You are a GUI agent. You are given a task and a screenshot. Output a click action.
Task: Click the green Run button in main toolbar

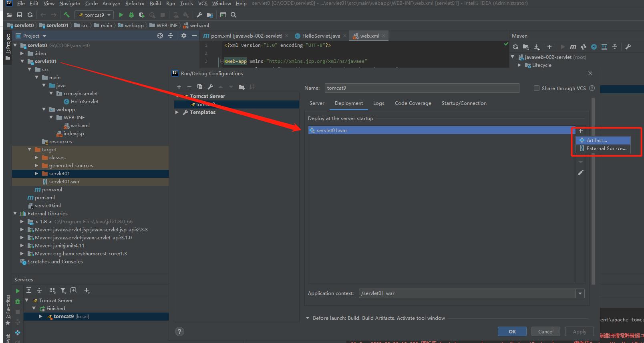pyautogui.click(x=121, y=15)
